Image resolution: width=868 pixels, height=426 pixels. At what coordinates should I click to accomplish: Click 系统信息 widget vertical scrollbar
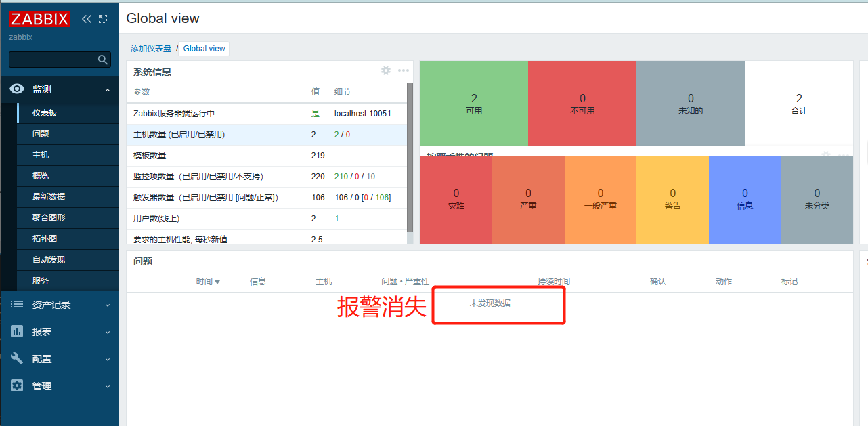(410, 157)
